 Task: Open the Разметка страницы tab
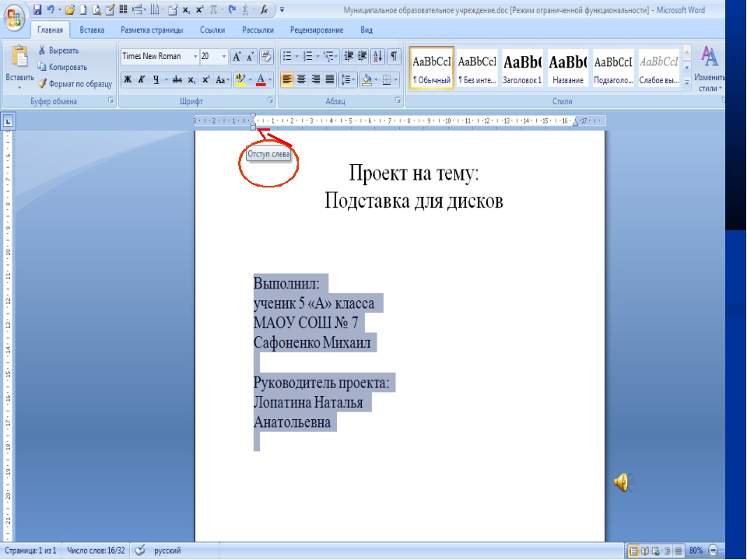152,30
